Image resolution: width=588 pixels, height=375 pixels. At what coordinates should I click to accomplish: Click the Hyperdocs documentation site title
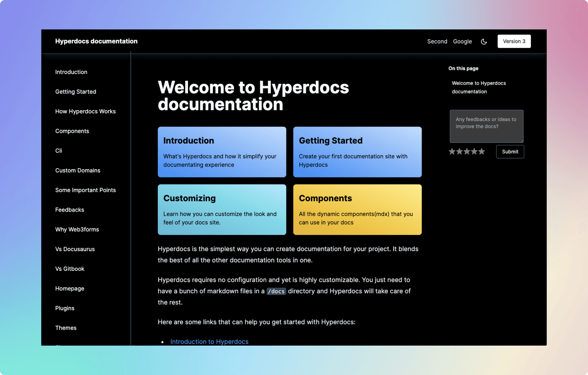(x=96, y=41)
